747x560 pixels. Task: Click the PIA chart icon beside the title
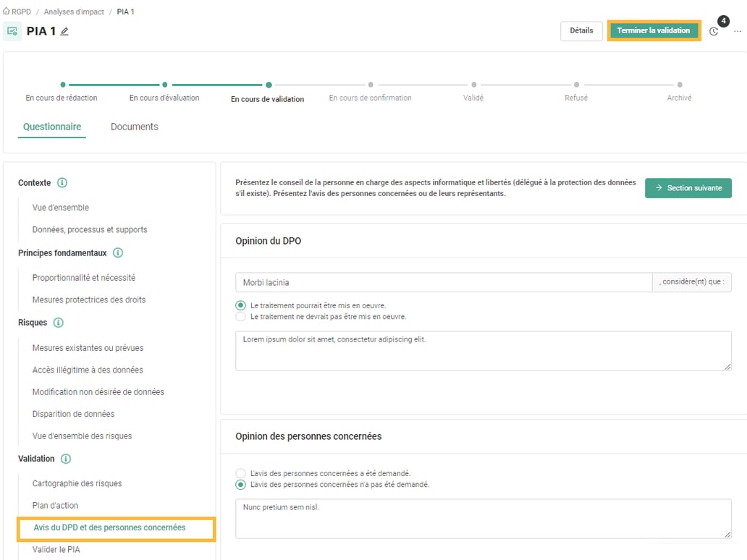(x=14, y=31)
